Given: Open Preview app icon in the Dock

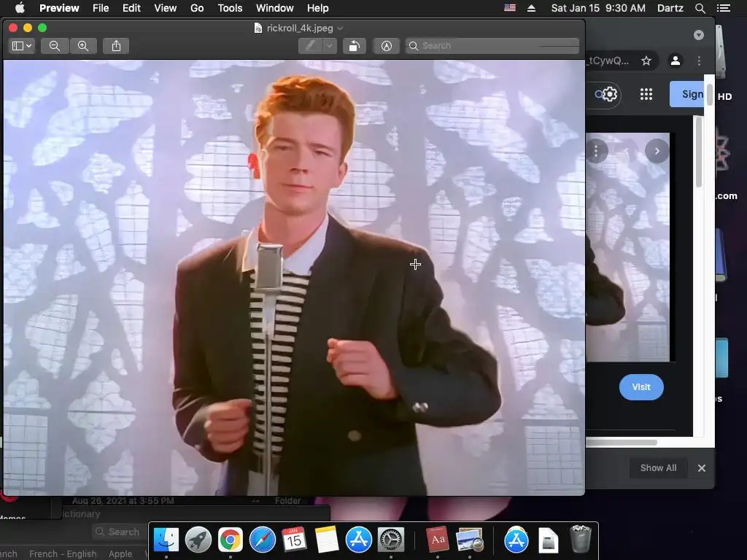Looking at the screenshot, I should (470, 540).
